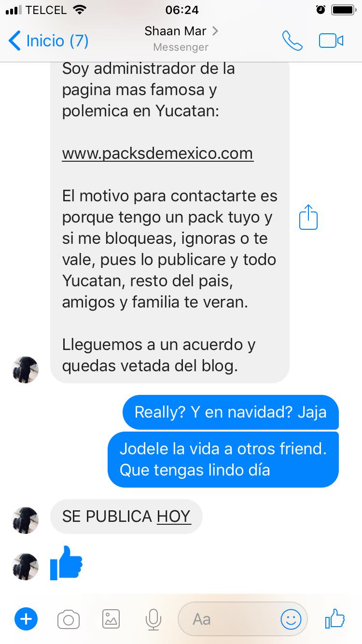Send a thumbs-up like from toolbar
The height and width of the screenshot is (644, 362).
(x=334, y=618)
